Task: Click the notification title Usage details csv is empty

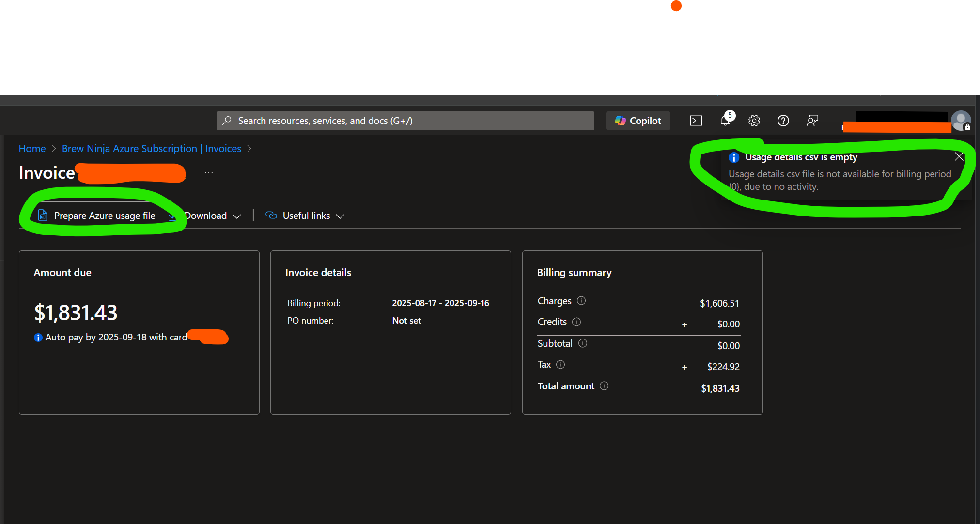Action: pos(801,157)
